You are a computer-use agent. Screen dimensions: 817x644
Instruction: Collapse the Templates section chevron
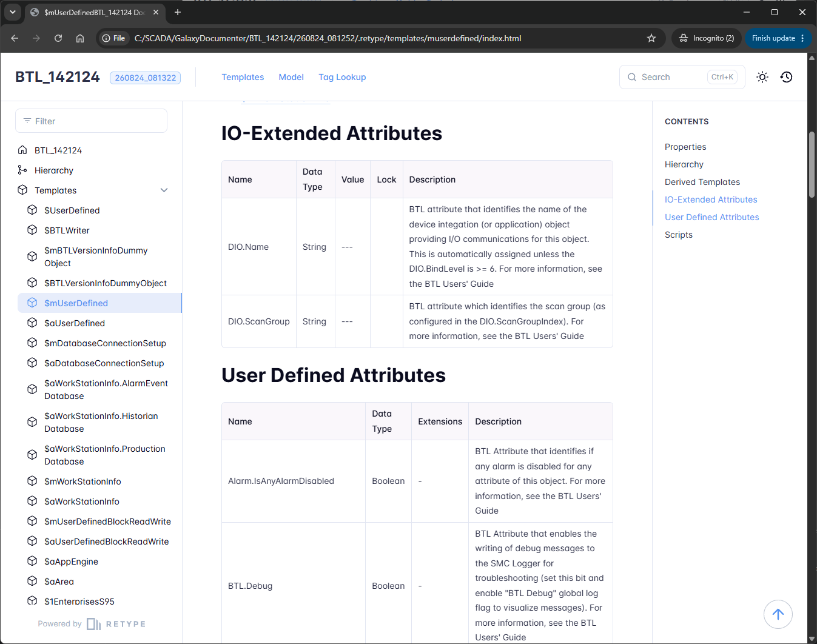pos(164,190)
